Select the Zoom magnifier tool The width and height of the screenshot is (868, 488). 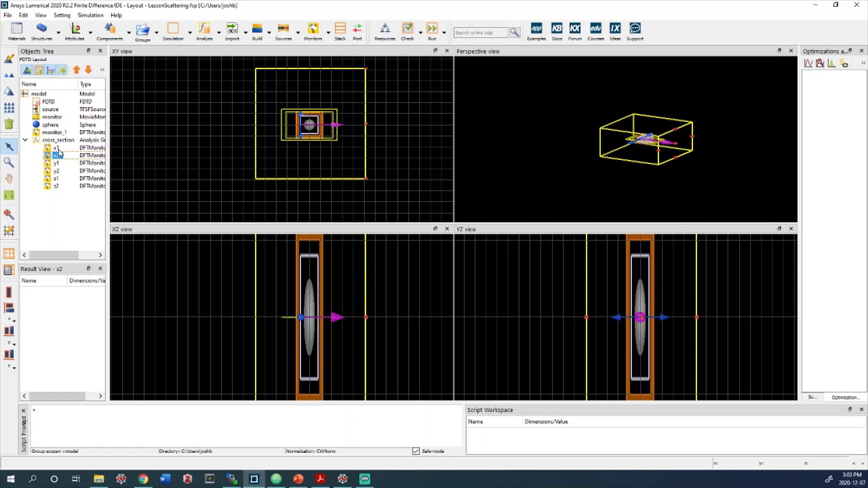click(9, 163)
